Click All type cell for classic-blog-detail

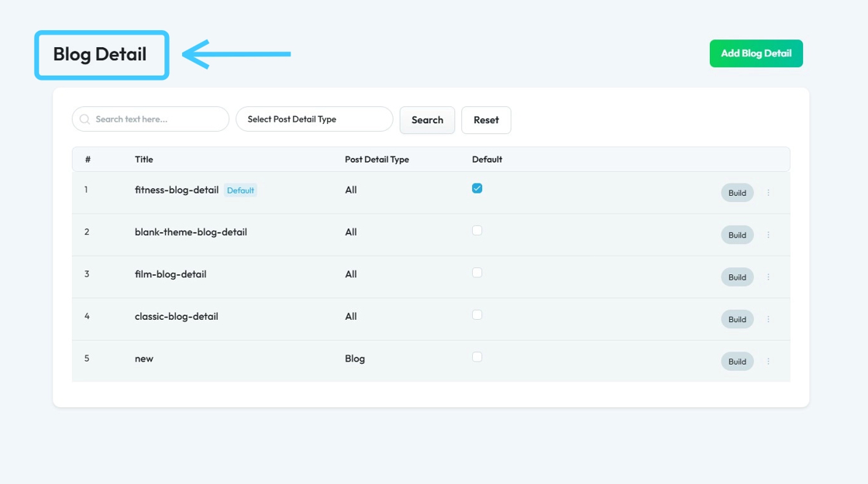[x=351, y=317]
